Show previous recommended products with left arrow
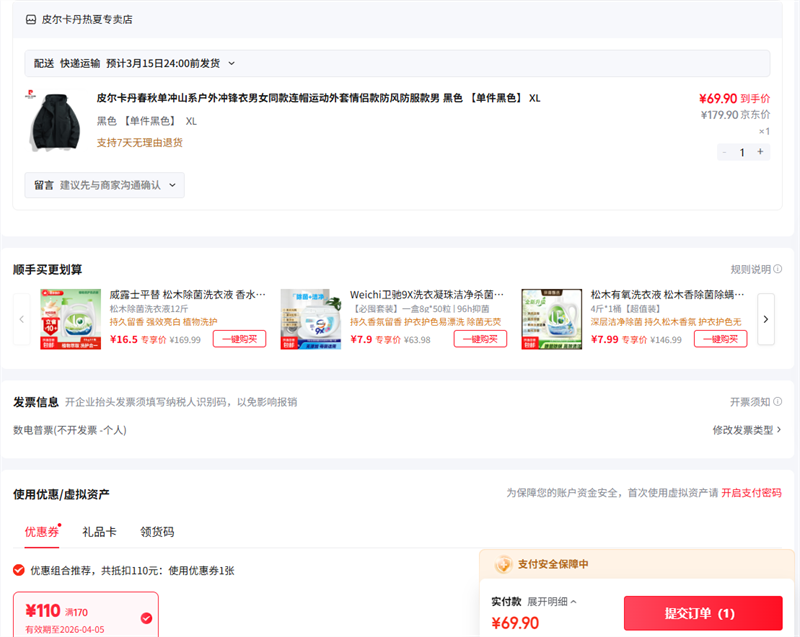The height and width of the screenshot is (637, 800). 22,319
